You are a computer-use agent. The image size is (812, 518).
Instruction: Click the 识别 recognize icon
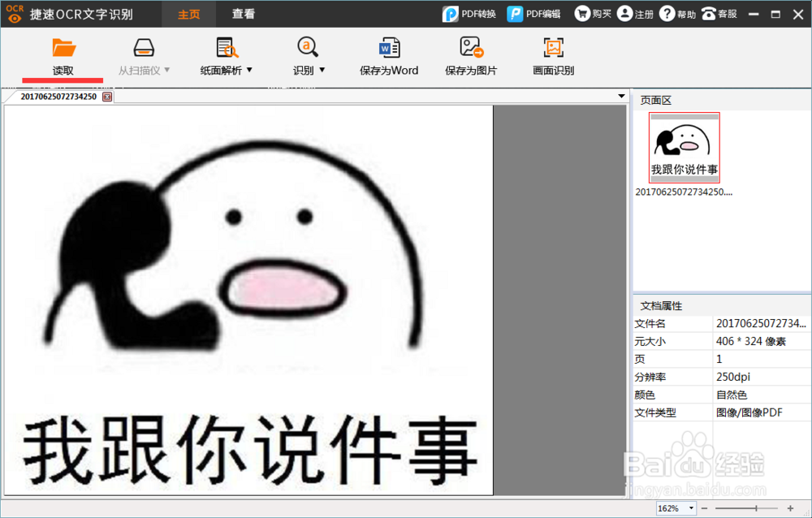click(x=308, y=47)
